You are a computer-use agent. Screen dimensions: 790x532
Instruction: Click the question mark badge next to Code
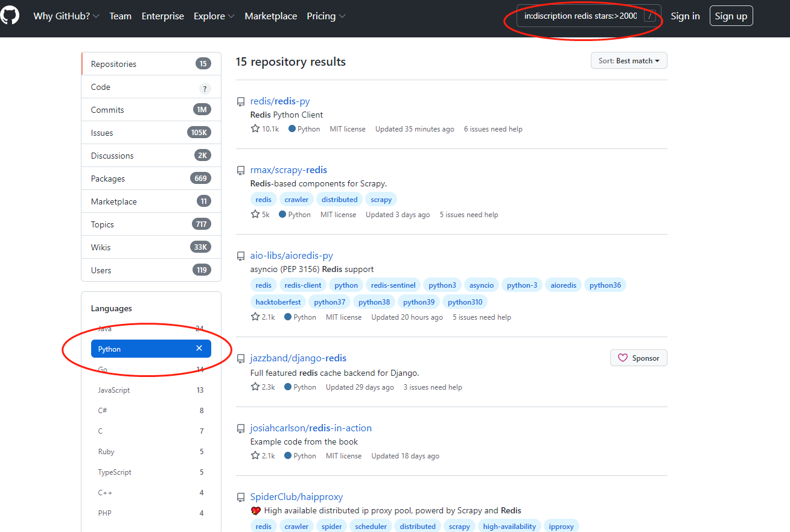coord(205,89)
